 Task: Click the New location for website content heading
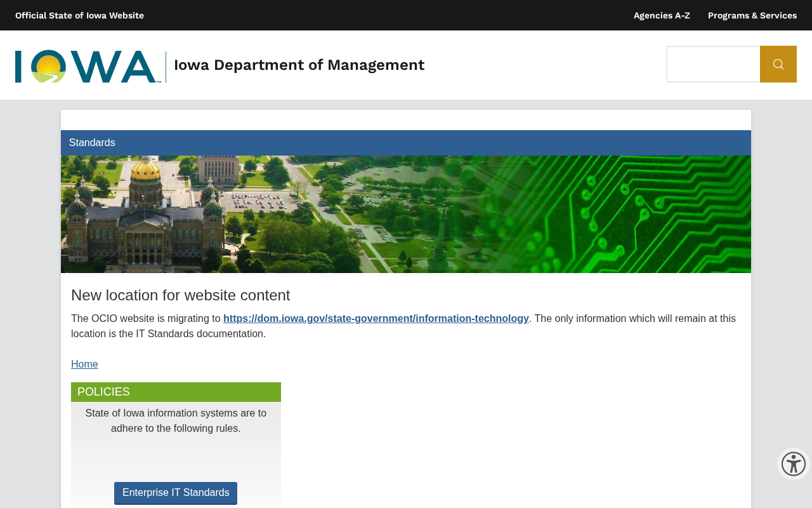tap(181, 295)
